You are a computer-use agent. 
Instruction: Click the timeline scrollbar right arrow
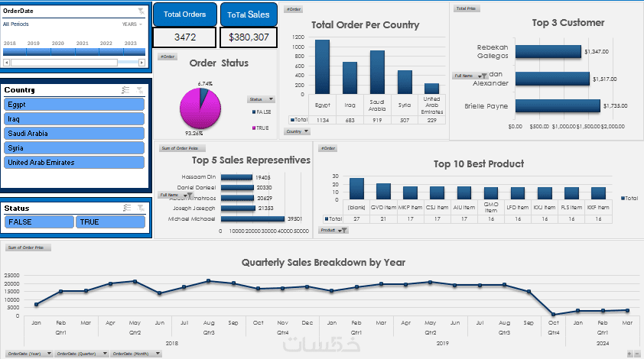141,63
